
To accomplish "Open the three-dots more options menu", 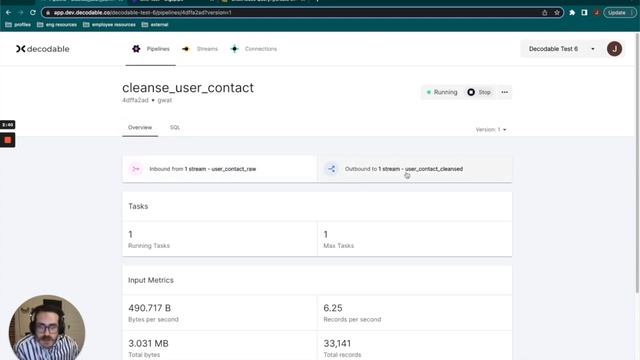I will pyautogui.click(x=504, y=92).
